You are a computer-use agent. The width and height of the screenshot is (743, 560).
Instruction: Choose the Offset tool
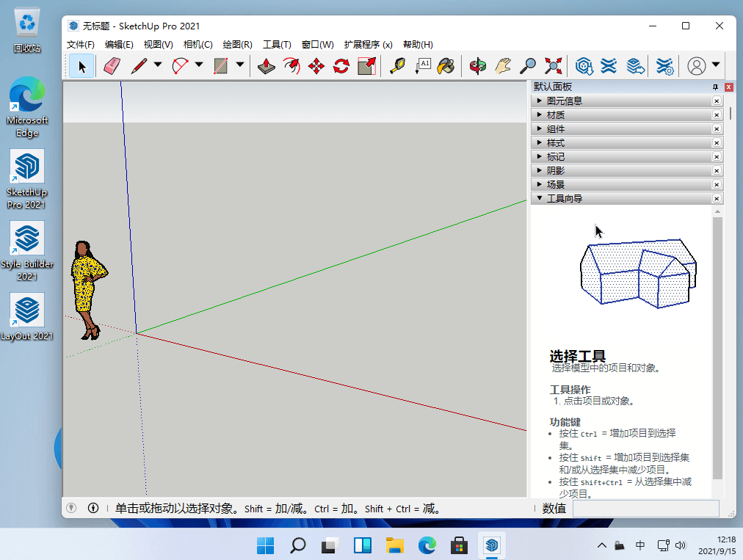pos(291,66)
